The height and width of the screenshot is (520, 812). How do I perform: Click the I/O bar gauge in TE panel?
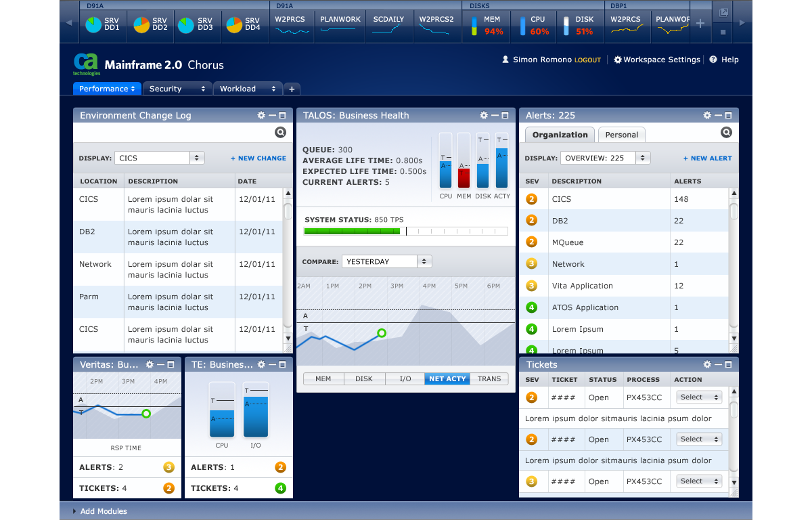[x=256, y=410]
